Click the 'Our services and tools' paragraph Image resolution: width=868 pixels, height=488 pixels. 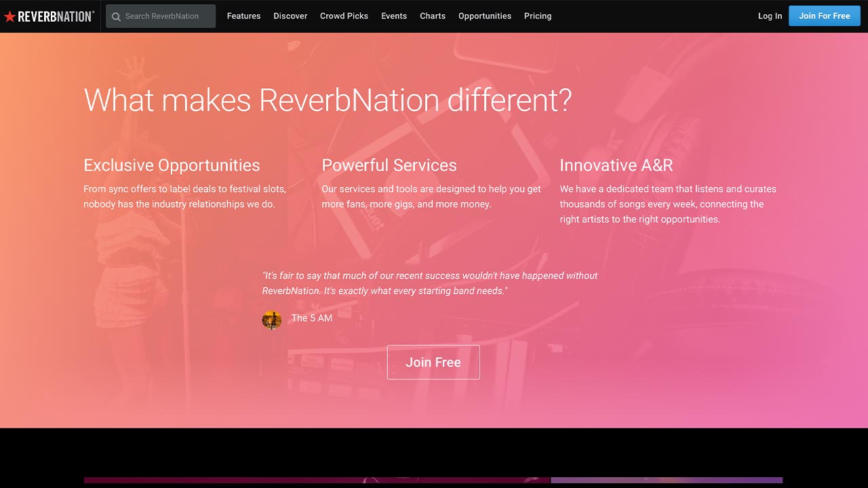[431, 197]
